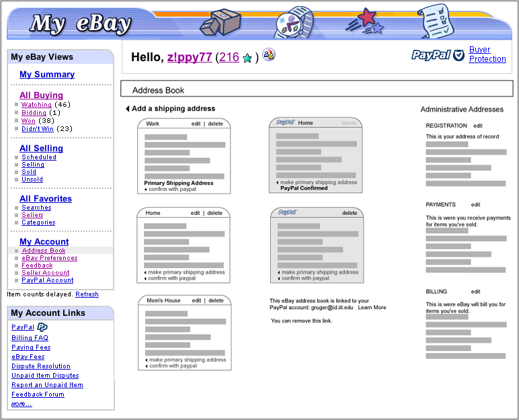Viewport: 519px width, 420px height.
Task: Click the user profile icon beside username
Action: point(269,54)
